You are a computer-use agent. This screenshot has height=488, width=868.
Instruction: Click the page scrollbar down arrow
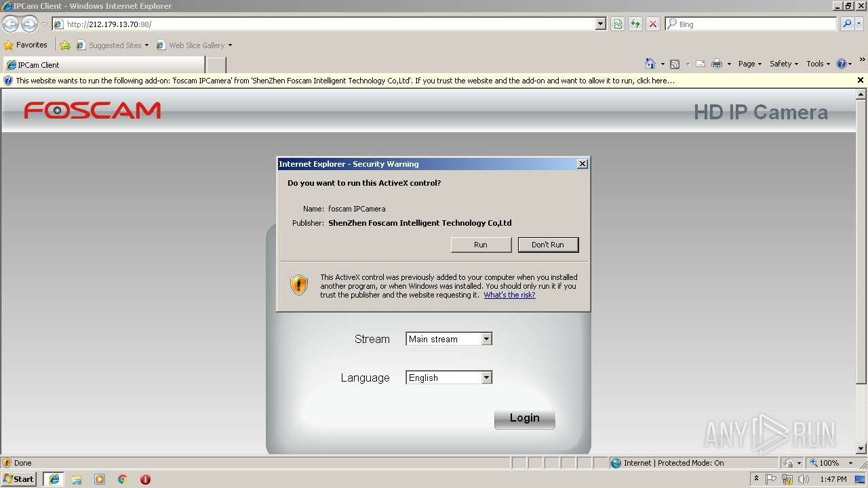(861, 448)
